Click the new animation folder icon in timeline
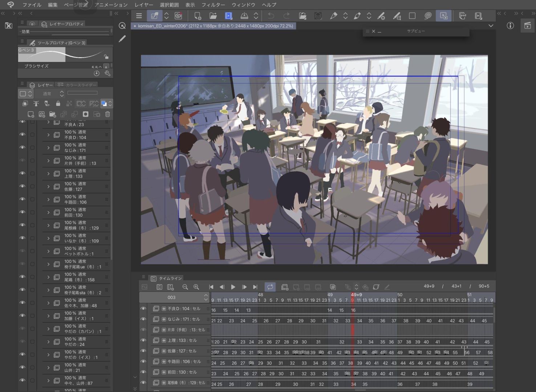 pos(285,287)
